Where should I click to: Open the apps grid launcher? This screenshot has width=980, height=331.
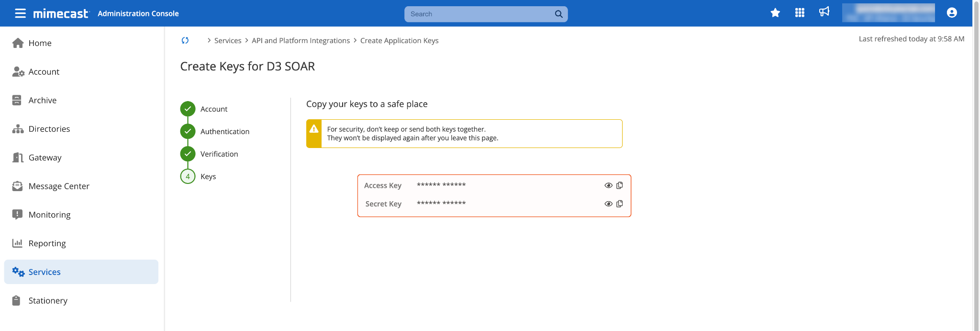(800, 13)
